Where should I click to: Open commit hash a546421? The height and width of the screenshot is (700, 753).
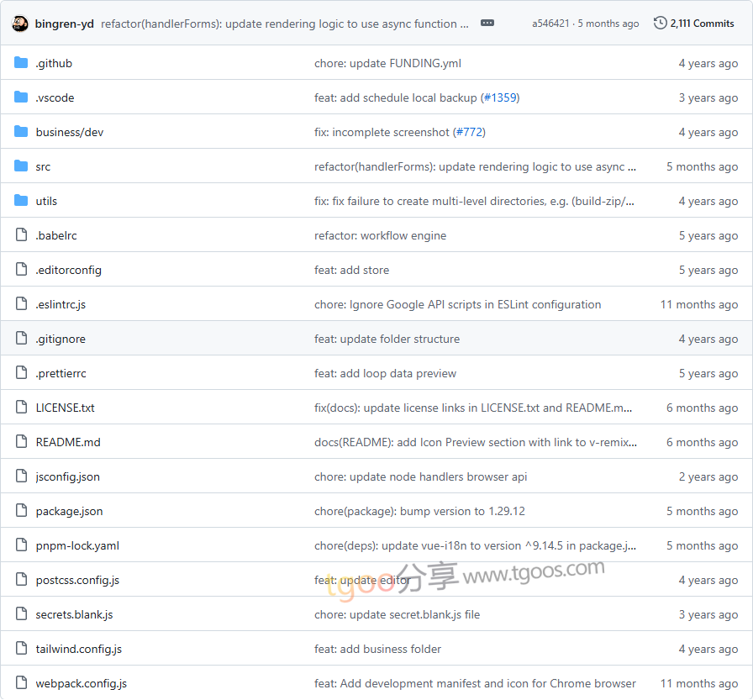(x=550, y=24)
